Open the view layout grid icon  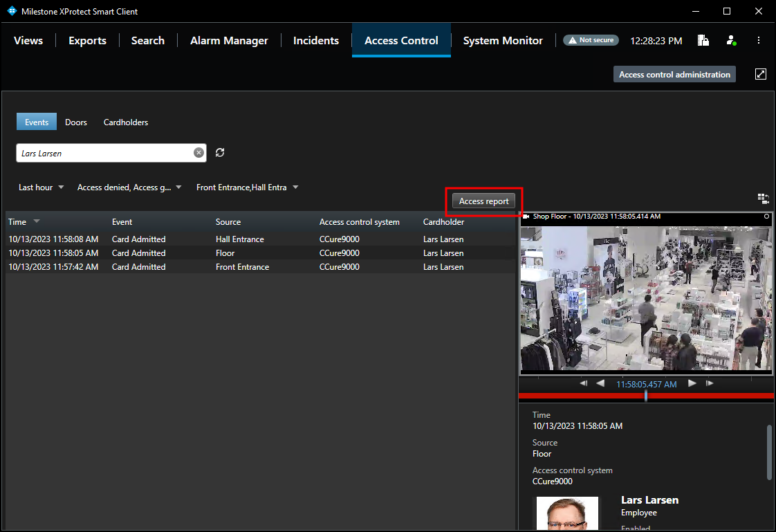point(764,199)
